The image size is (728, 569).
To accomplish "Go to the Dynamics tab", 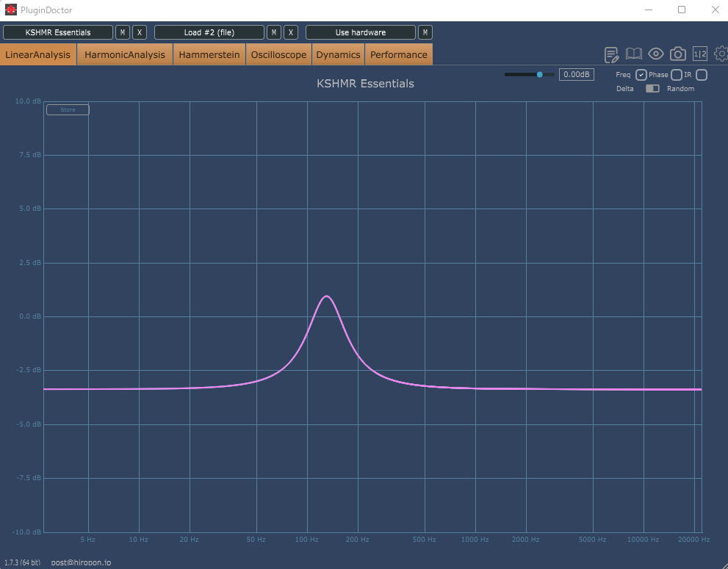I will coord(338,54).
